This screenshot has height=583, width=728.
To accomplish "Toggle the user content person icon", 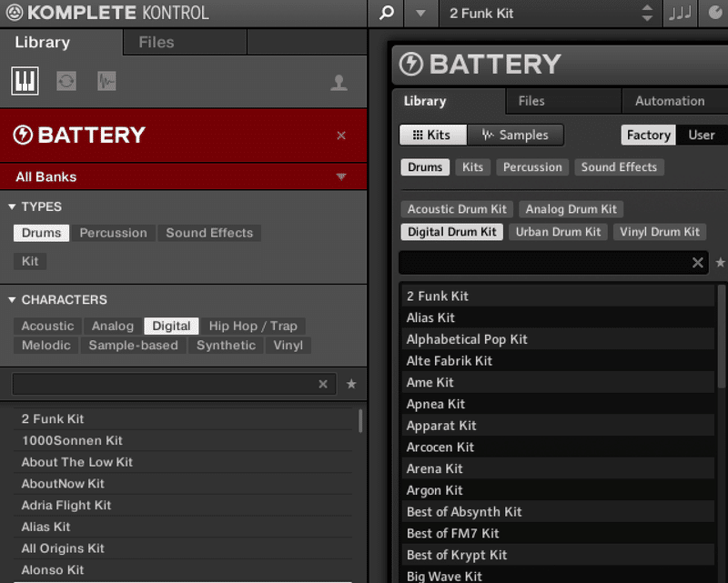I will [339, 83].
